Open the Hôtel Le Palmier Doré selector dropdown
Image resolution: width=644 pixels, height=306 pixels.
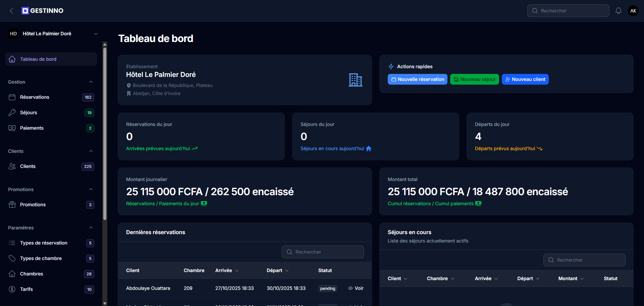54,34
